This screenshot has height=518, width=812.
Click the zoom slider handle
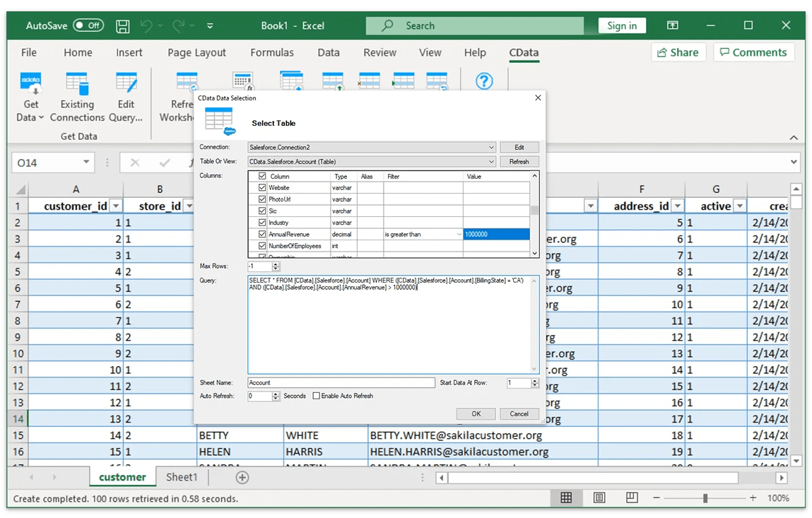point(705,498)
